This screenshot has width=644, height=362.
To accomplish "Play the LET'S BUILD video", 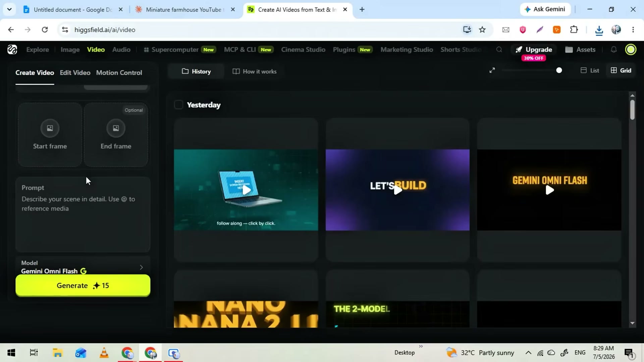I will (x=398, y=190).
